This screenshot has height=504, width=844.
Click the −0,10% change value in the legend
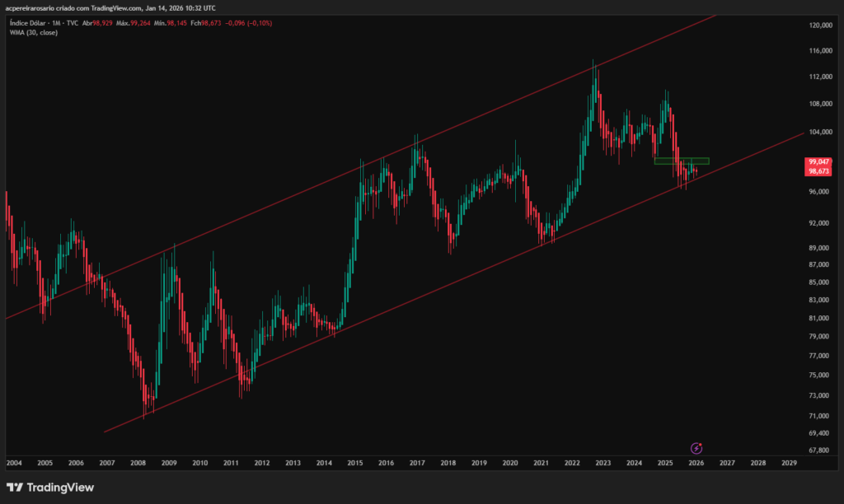click(x=260, y=23)
